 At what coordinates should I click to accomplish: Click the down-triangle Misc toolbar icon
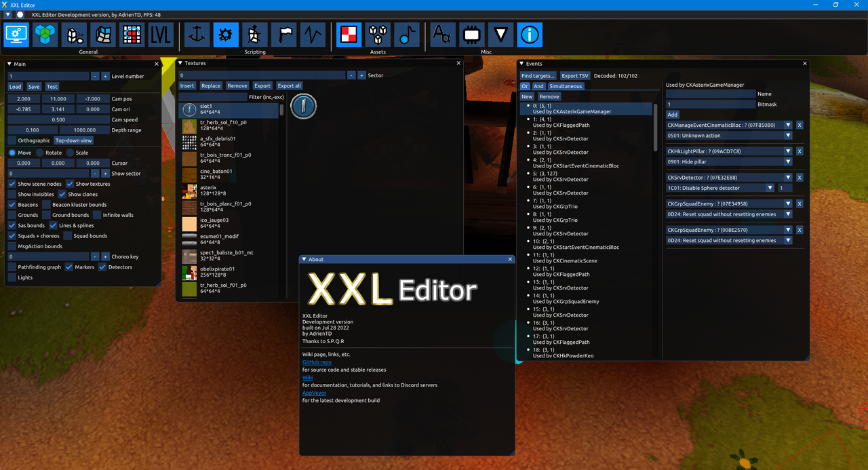500,35
